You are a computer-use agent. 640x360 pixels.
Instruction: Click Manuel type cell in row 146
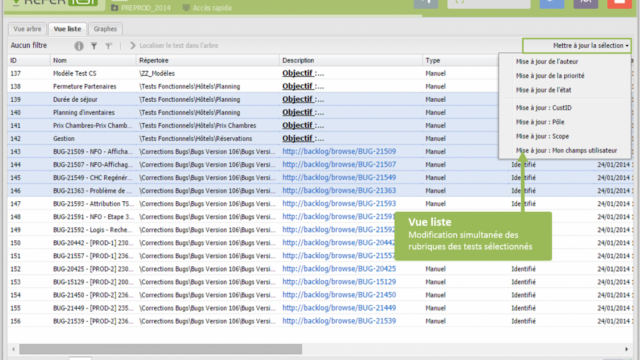click(436, 191)
